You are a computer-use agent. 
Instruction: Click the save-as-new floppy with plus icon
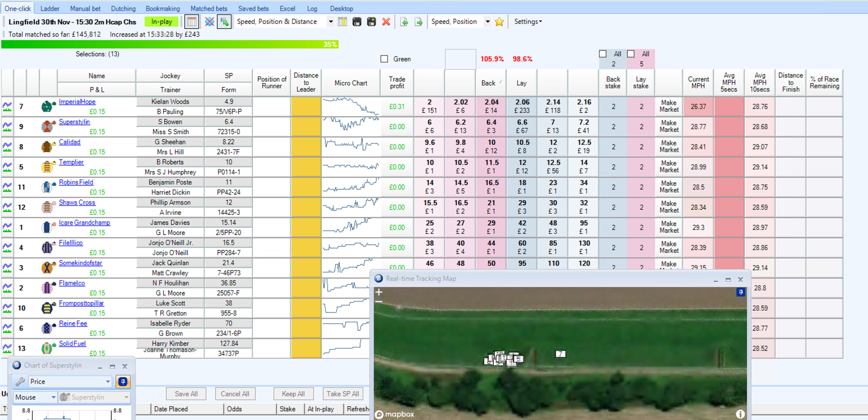[x=371, y=22]
